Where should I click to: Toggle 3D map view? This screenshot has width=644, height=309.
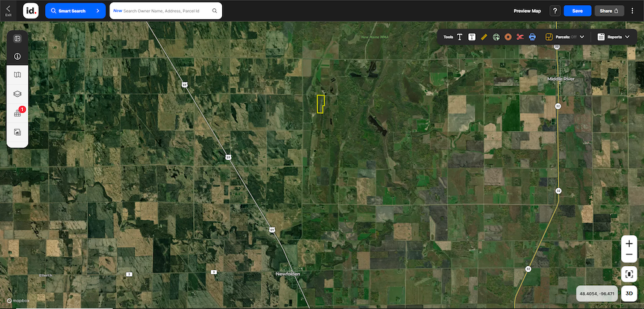pos(629,294)
